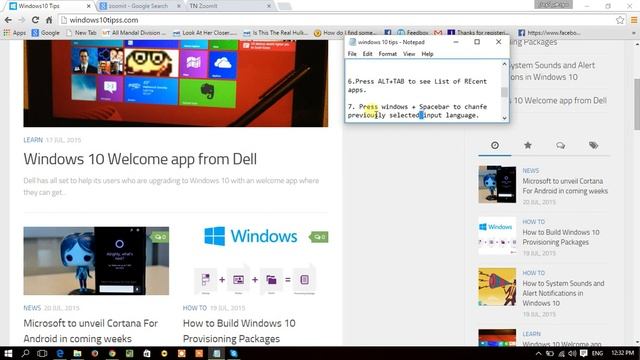Open the Notepad File menu
The height and width of the screenshot is (360, 640).
pyautogui.click(x=352, y=54)
